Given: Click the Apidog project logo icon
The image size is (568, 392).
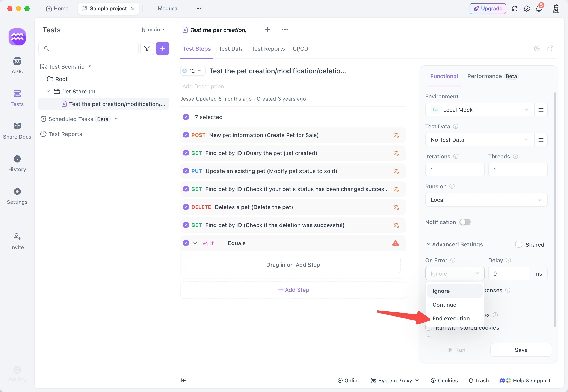Looking at the screenshot, I should coord(17,37).
